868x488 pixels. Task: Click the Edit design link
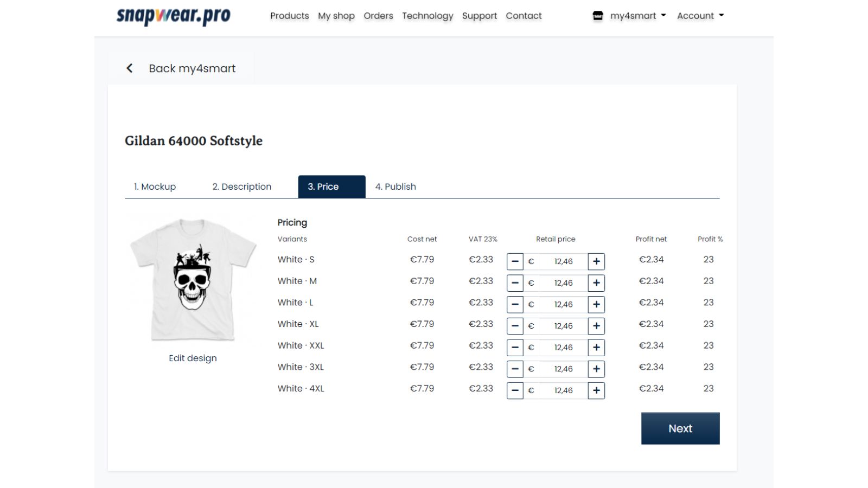(193, 358)
